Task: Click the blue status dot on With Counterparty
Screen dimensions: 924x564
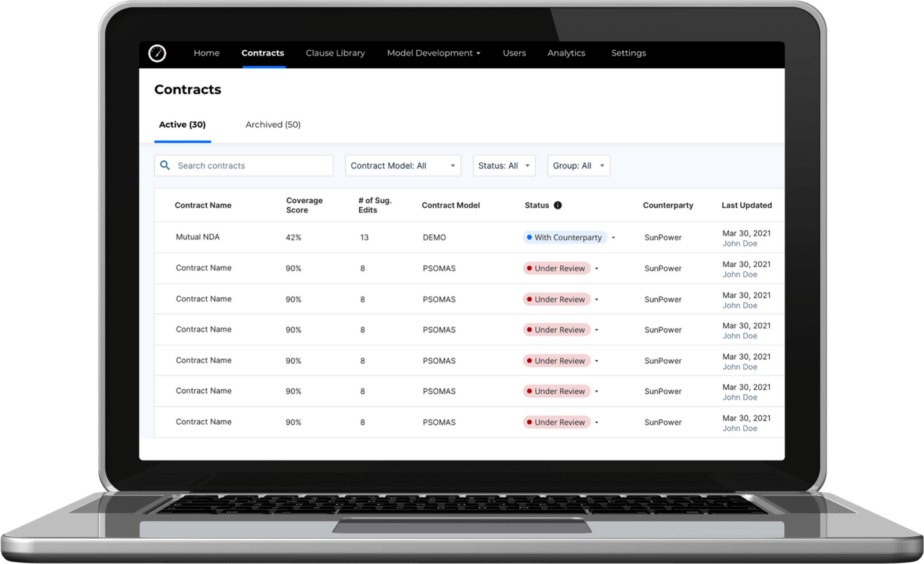Action: pyautogui.click(x=530, y=237)
